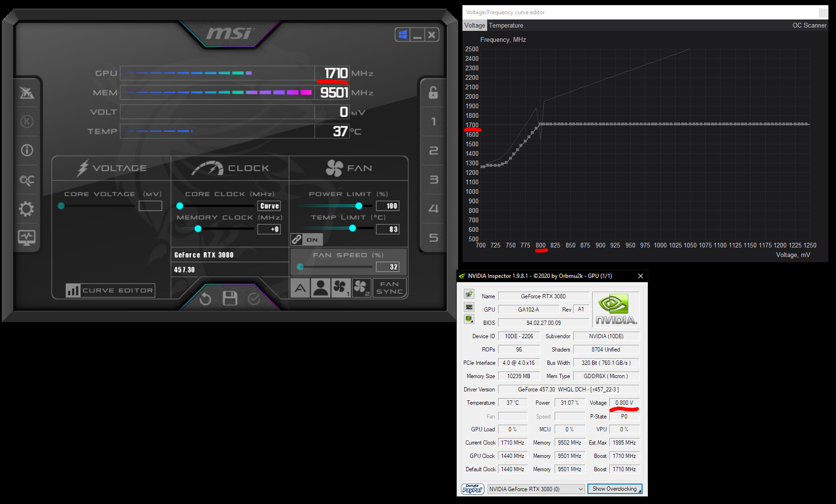Screen dimensions: 836x504
Task: Click the apply checkmark icon
Action: click(x=254, y=298)
